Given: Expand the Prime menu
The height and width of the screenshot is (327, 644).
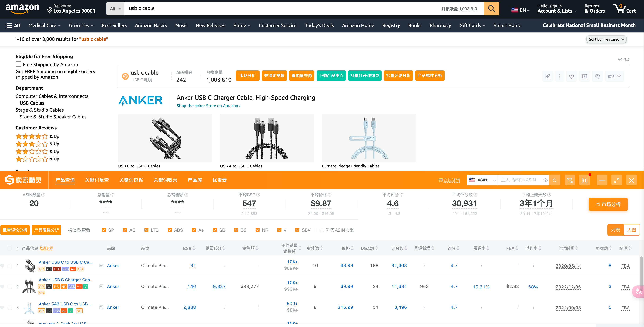Looking at the screenshot, I should (242, 25).
